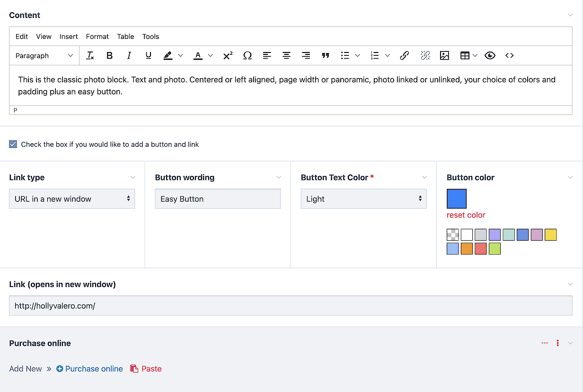Click the reset color link
Viewport: 583px width, 392px height.
point(466,215)
